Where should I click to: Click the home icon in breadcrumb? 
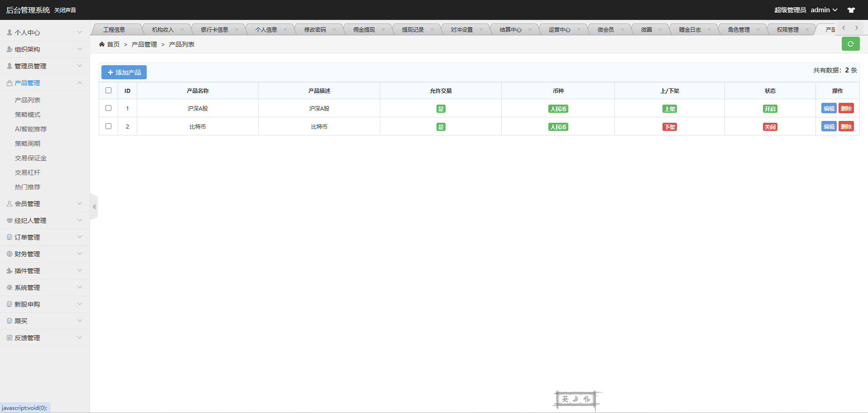(x=102, y=44)
